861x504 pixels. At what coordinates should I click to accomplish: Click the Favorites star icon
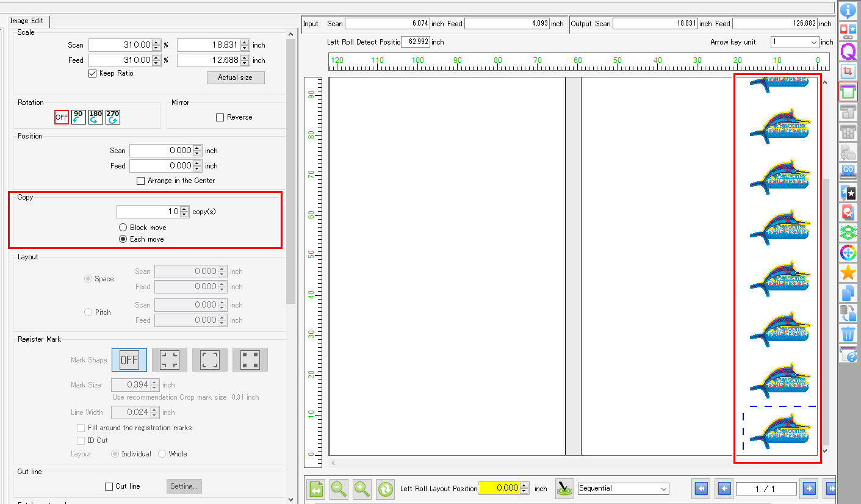point(848,272)
